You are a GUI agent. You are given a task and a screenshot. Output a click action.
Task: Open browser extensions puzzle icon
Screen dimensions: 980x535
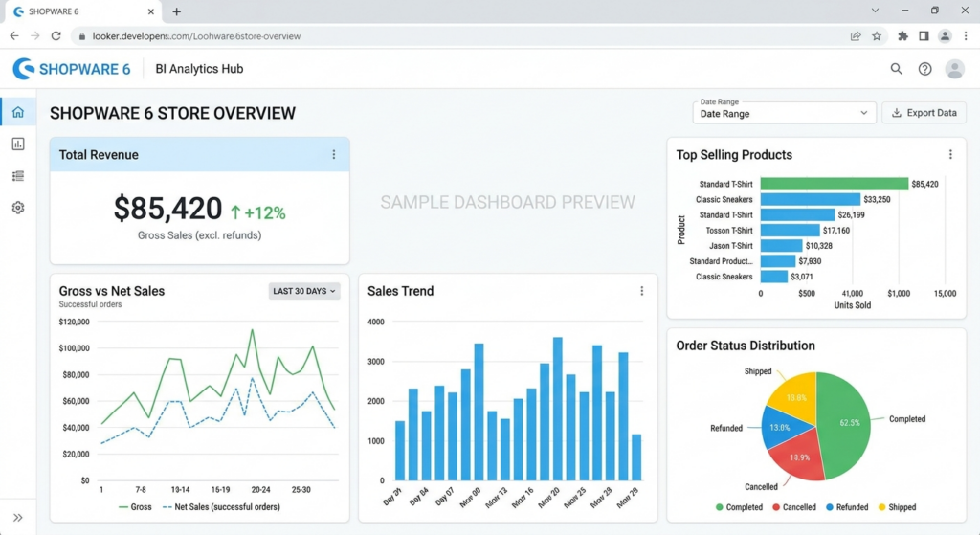coord(902,36)
